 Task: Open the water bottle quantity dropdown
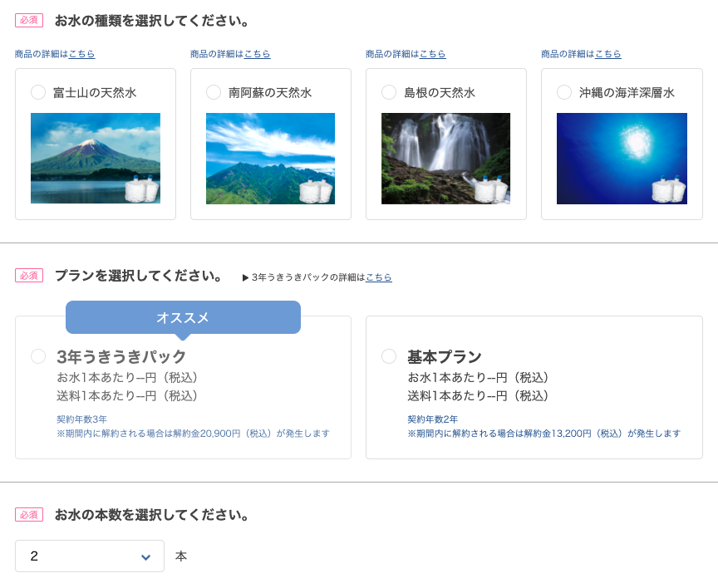(x=90, y=556)
